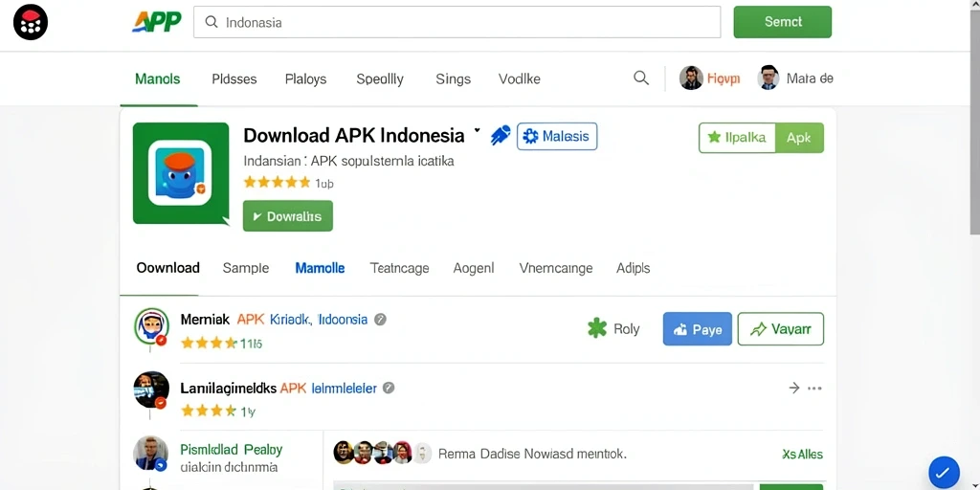The image size is (980, 490).
Task: Click the blue rocket icon
Action: (x=501, y=136)
